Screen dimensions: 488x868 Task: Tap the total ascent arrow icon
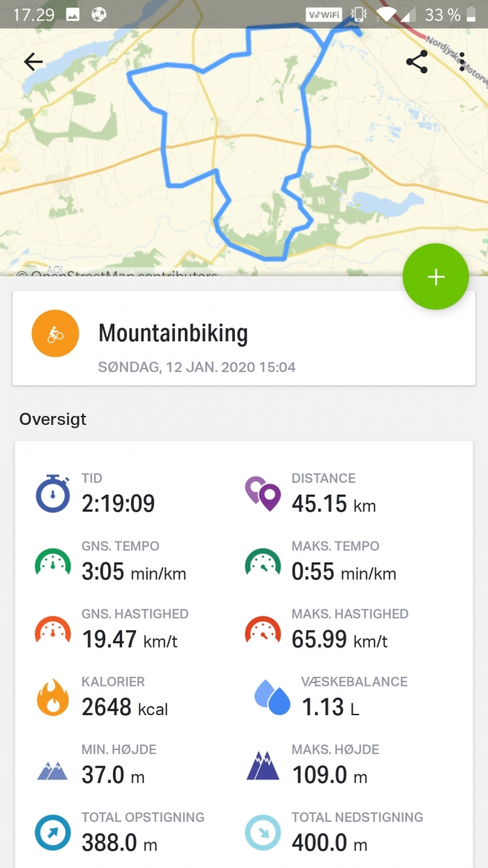(x=53, y=833)
